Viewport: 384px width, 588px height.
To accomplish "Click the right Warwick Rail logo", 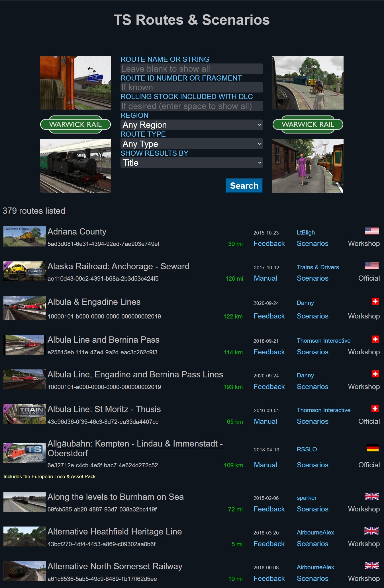I will [308, 124].
